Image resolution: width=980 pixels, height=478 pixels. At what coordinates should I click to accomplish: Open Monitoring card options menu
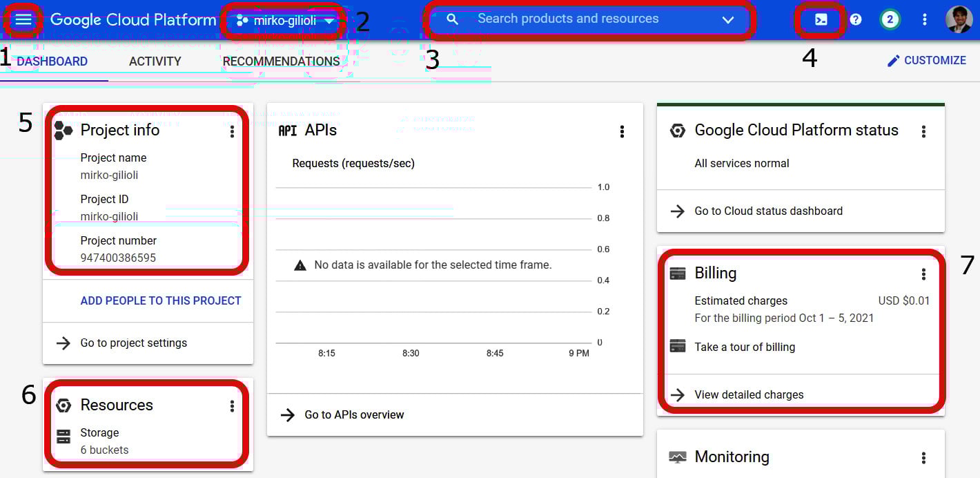tap(923, 458)
